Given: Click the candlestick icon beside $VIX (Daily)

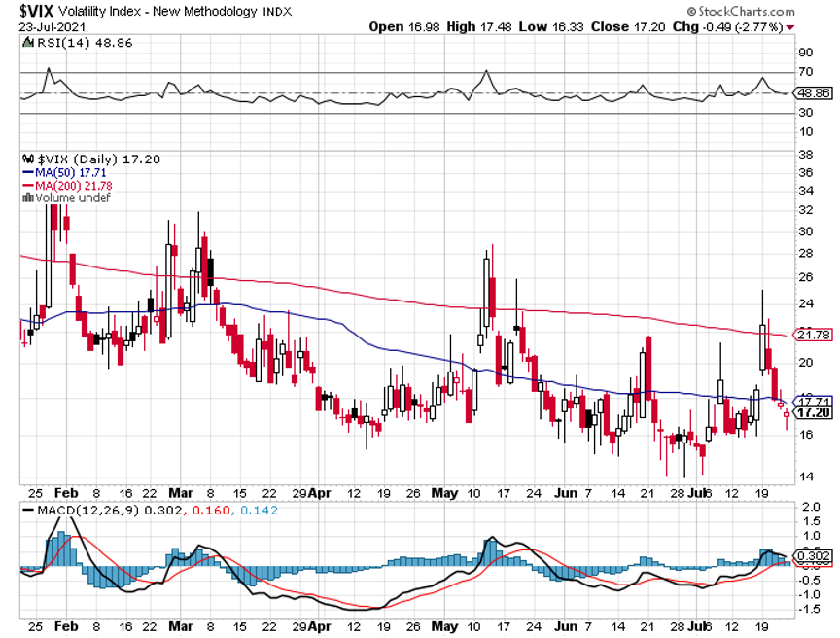Looking at the screenshot, I should pos(27,159).
